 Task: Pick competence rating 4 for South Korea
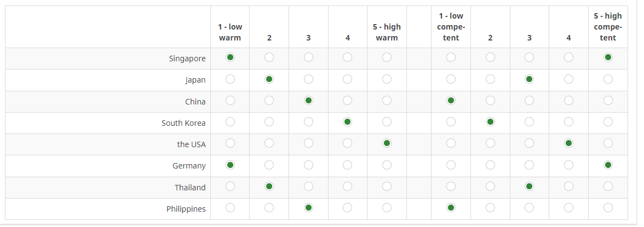pyautogui.click(x=568, y=121)
